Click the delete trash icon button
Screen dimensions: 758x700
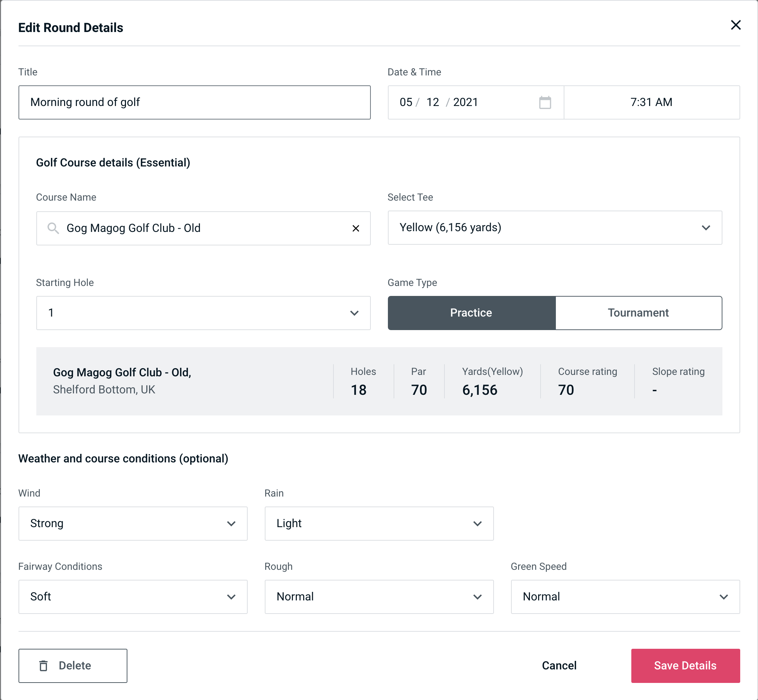(44, 666)
